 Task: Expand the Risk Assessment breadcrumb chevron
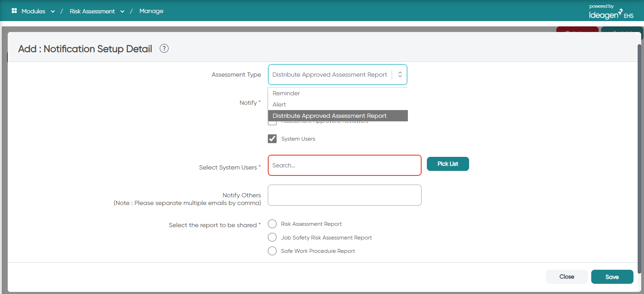click(x=122, y=11)
